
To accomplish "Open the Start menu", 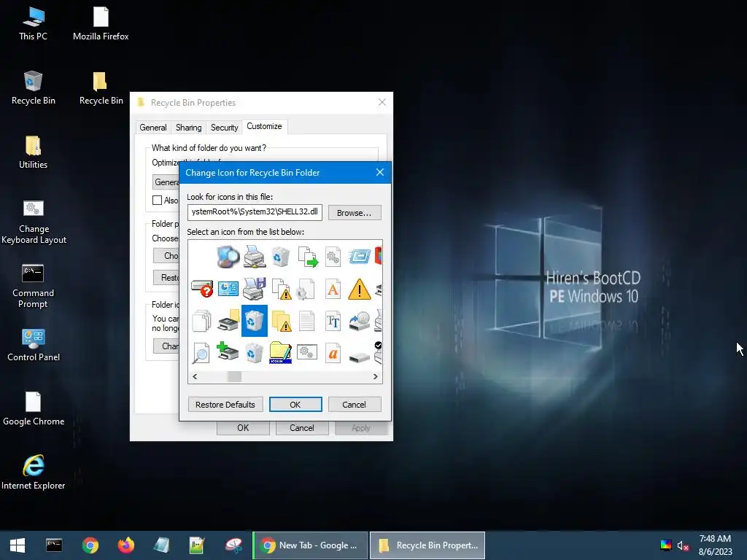I will pos(18,545).
